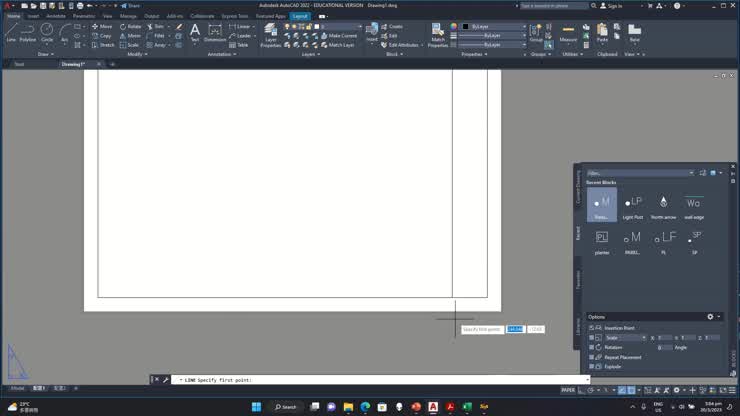Image resolution: width=740 pixels, height=416 pixels.
Task: Click the Sign In button
Action: [x=611, y=6]
